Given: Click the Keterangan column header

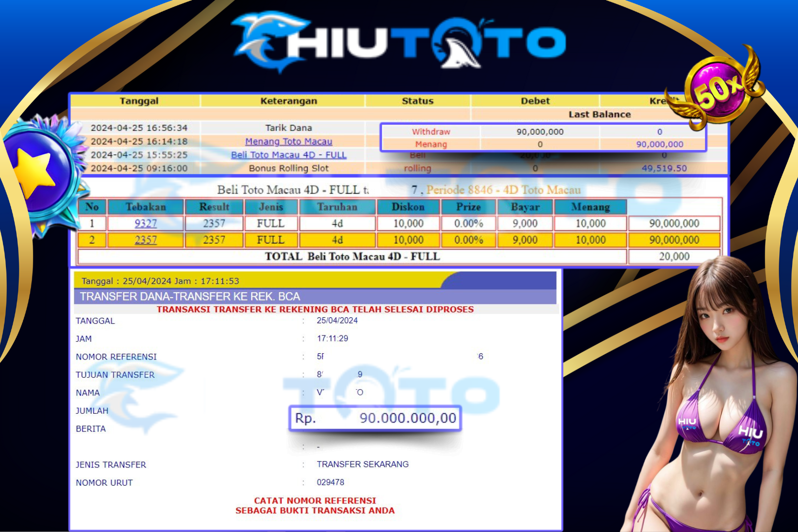Looking at the screenshot, I should [x=289, y=101].
